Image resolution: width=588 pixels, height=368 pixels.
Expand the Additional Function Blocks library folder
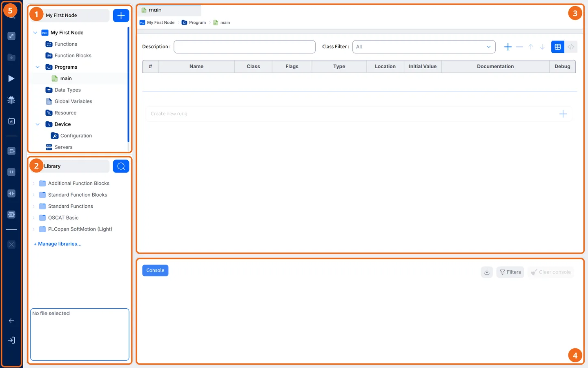[x=33, y=184]
